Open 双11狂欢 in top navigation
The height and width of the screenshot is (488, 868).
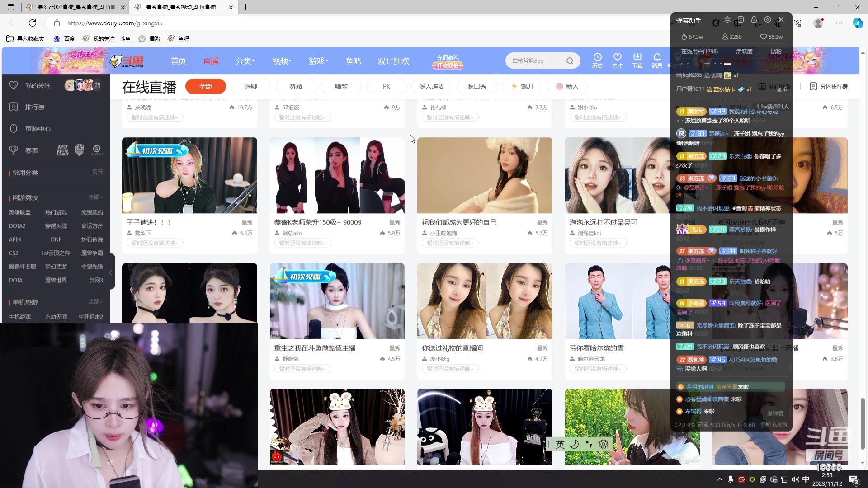tap(393, 61)
